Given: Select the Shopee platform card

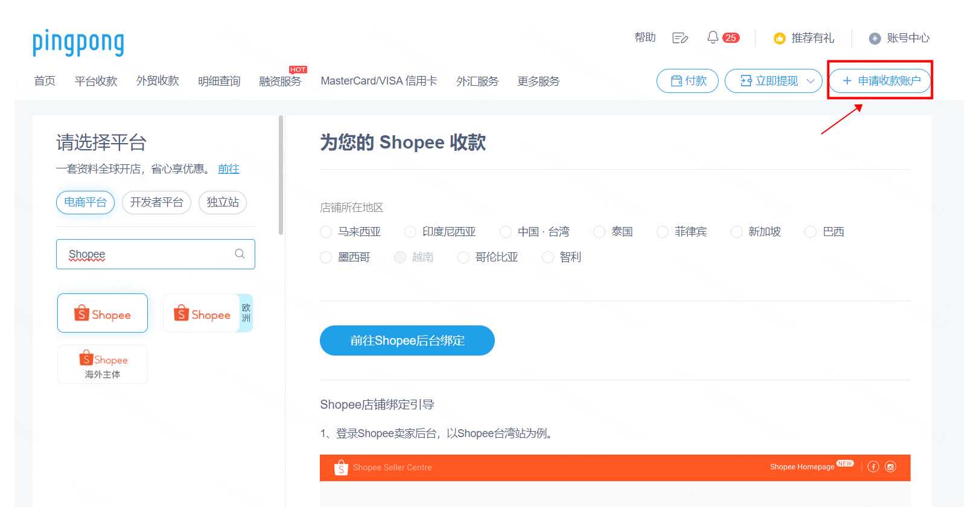Looking at the screenshot, I should [103, 313].
